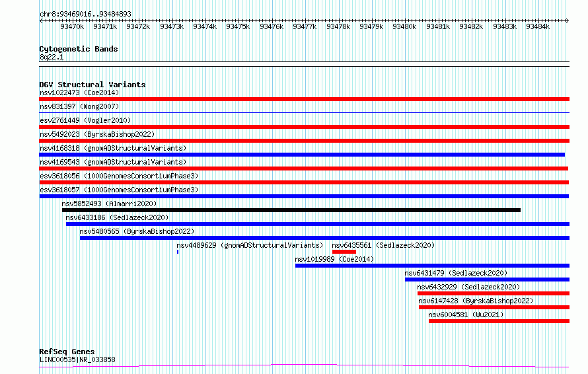Viewport: 588px width, 374px height.
Task: Click nsv5480565 (ByrskaBishop2022) label
Action: [x=137, y=231]
